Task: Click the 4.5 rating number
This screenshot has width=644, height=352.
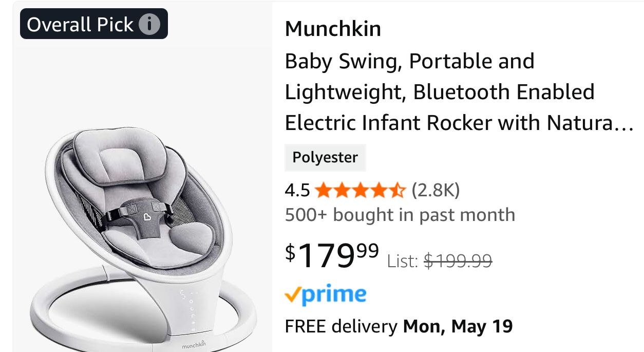Action: pos(297,191)
